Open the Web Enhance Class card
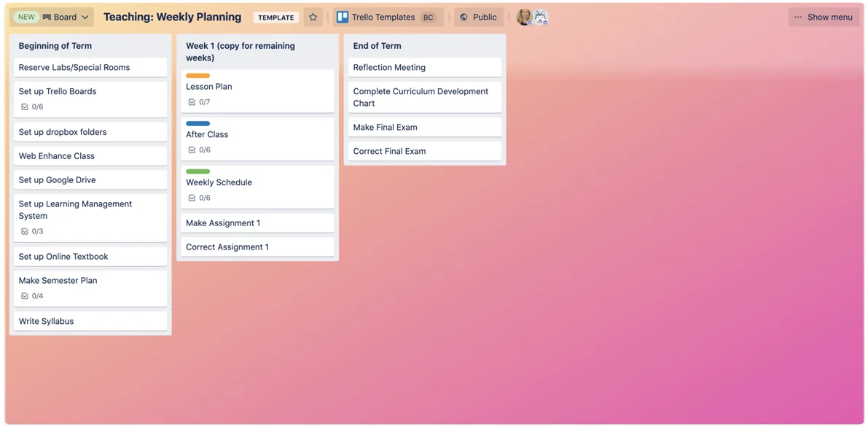The height and width of the screenshot is (426, 868). point(90,156)
